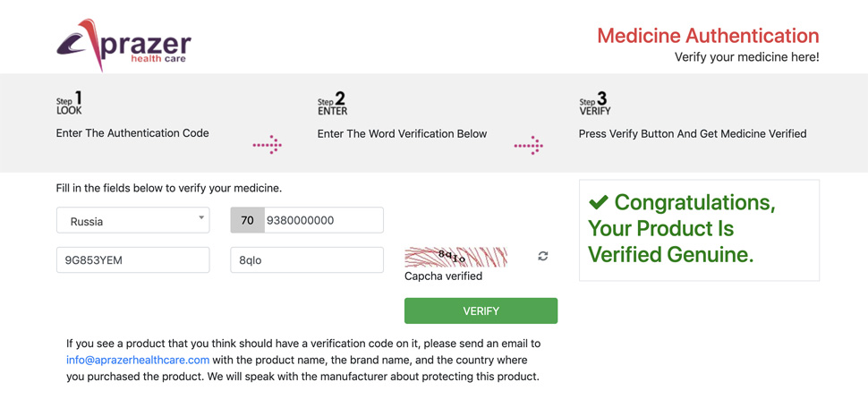
Task: Click dotted arrow after Step 2
Action: (x=528, y=145)
